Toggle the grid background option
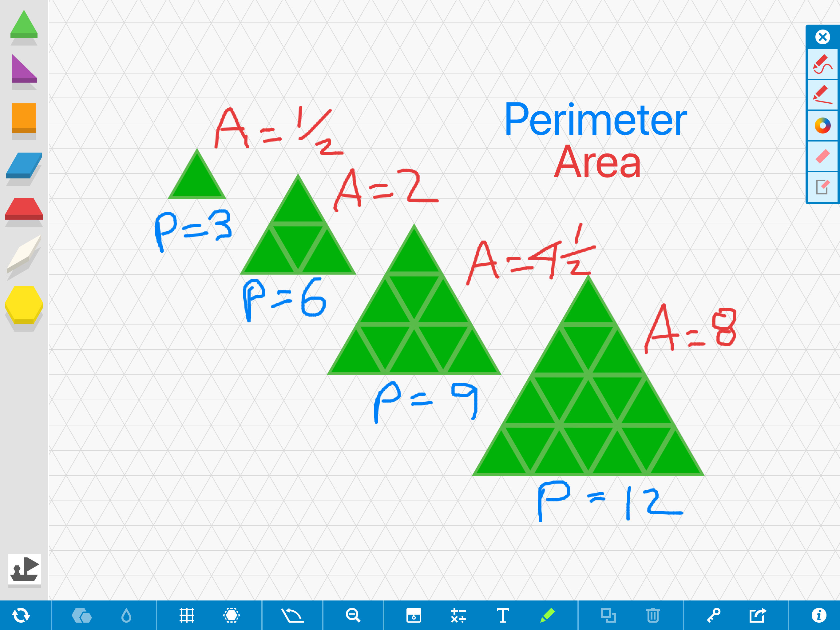Screen dimensions: 840x630 tap(186, 615)
